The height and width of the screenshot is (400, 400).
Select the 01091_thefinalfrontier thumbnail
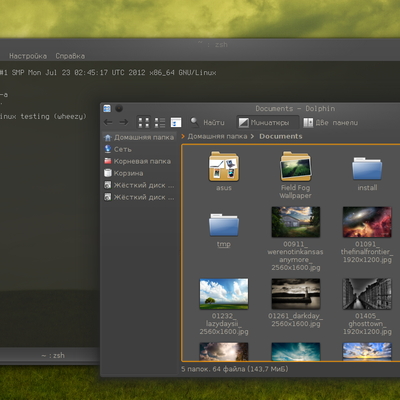[x=367, y=222]
